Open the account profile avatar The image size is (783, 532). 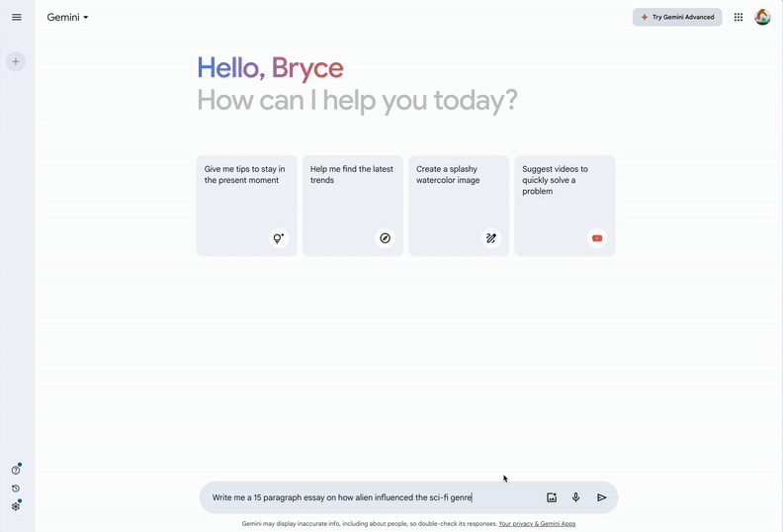[x=762, y=17]
